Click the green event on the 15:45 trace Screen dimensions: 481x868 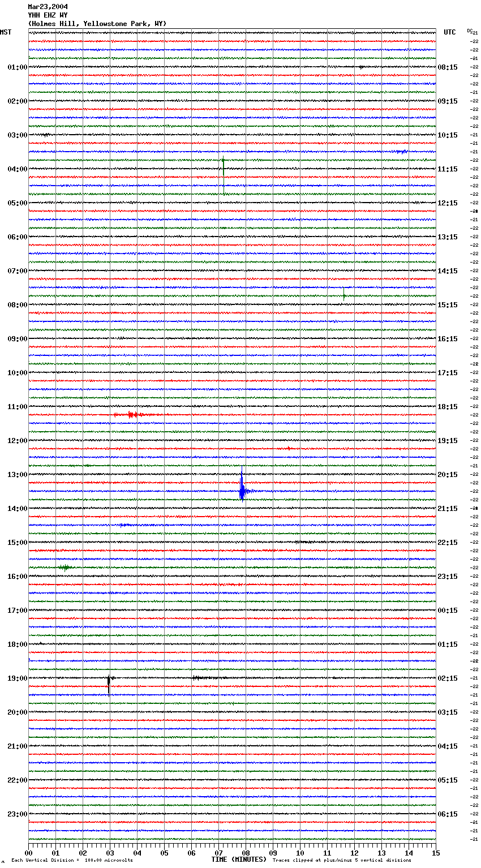pos(65,567)
